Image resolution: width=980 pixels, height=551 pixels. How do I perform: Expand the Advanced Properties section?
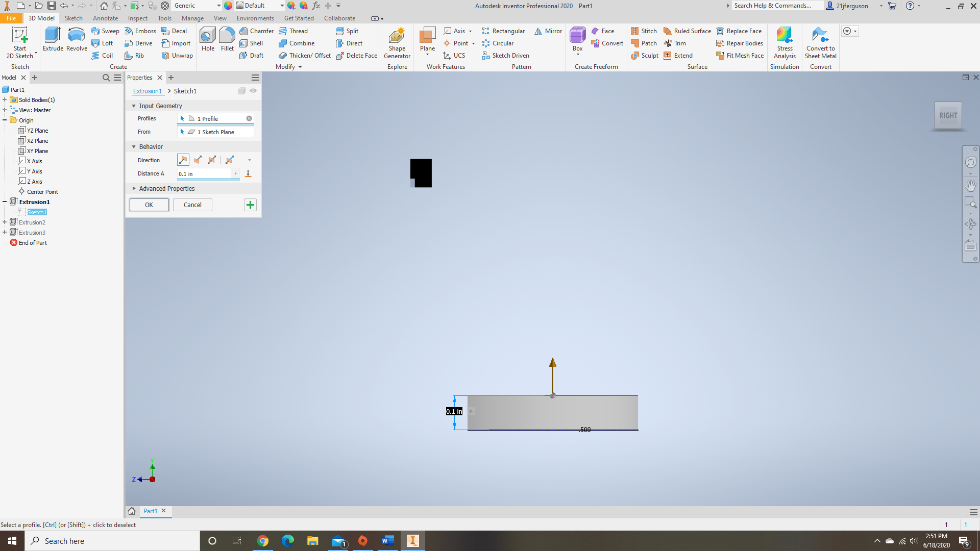[x=134, y=189]
